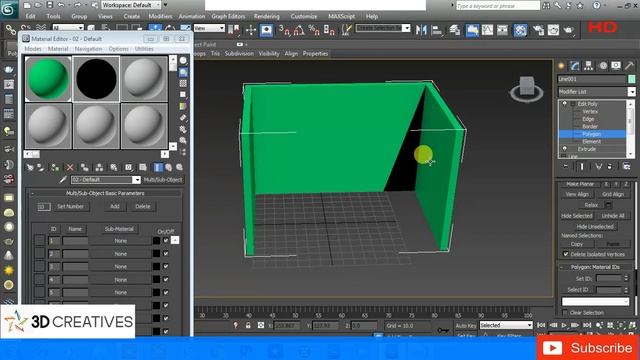Viewport: 640px width, 360px height.
Task: Click the Render Production teapot icon
Action: coord(569,30)
